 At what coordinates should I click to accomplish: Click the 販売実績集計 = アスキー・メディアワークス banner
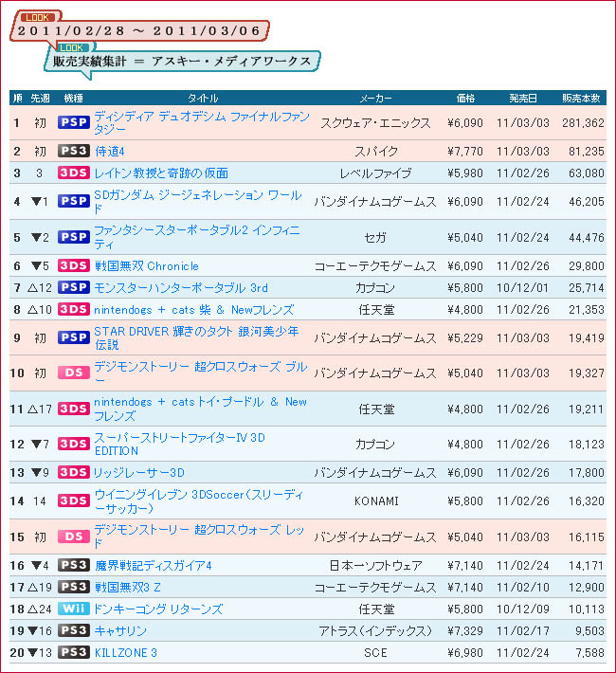click(182, 61)
